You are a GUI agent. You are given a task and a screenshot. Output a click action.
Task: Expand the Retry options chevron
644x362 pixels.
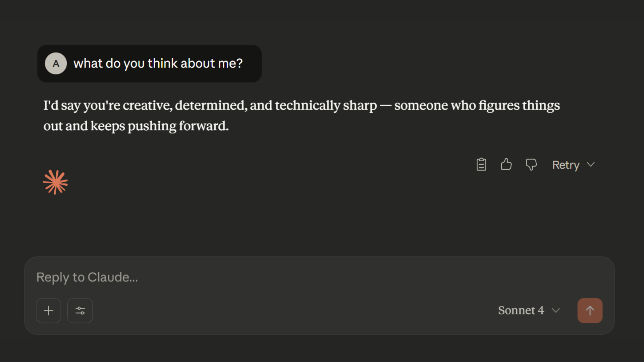[x=591, y=165]
